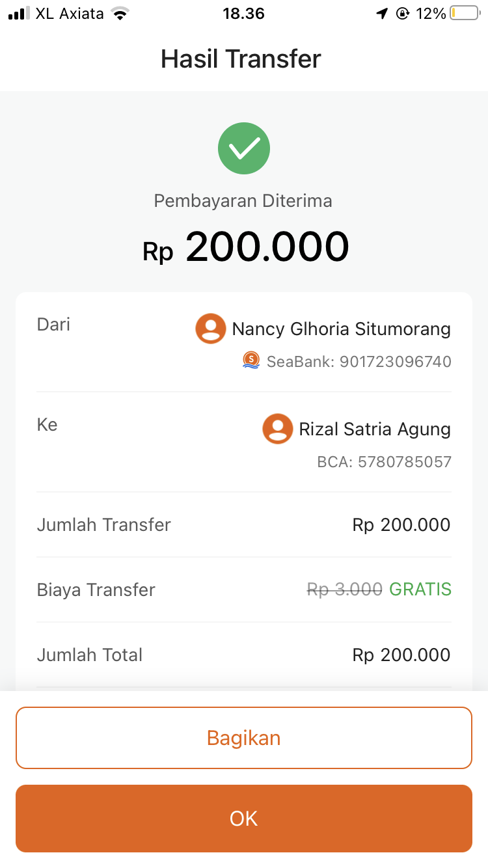
Task: Tap the SeaBank logo icon
Action: pos(251,360)
